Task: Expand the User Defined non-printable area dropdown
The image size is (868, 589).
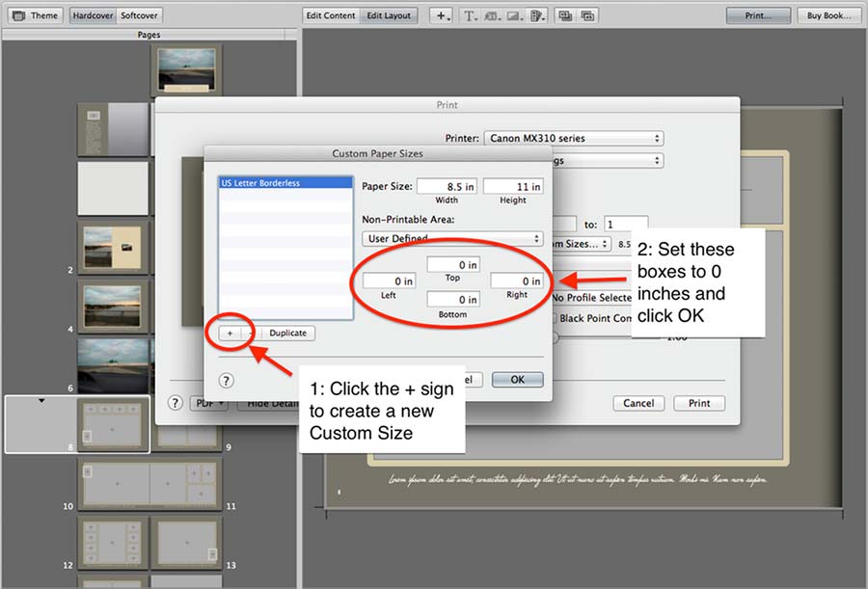Action: [x=452, y=237]
